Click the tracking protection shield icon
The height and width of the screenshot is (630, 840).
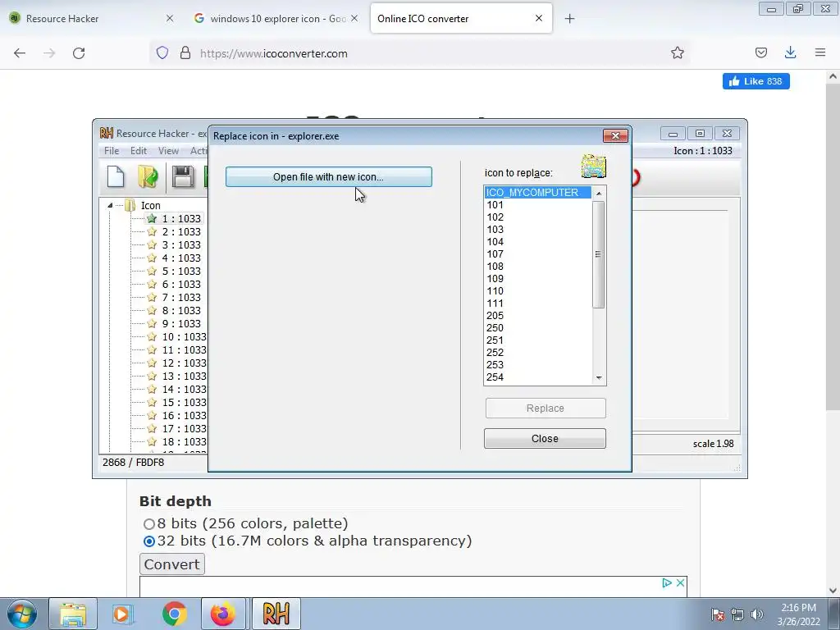point(162,53)
